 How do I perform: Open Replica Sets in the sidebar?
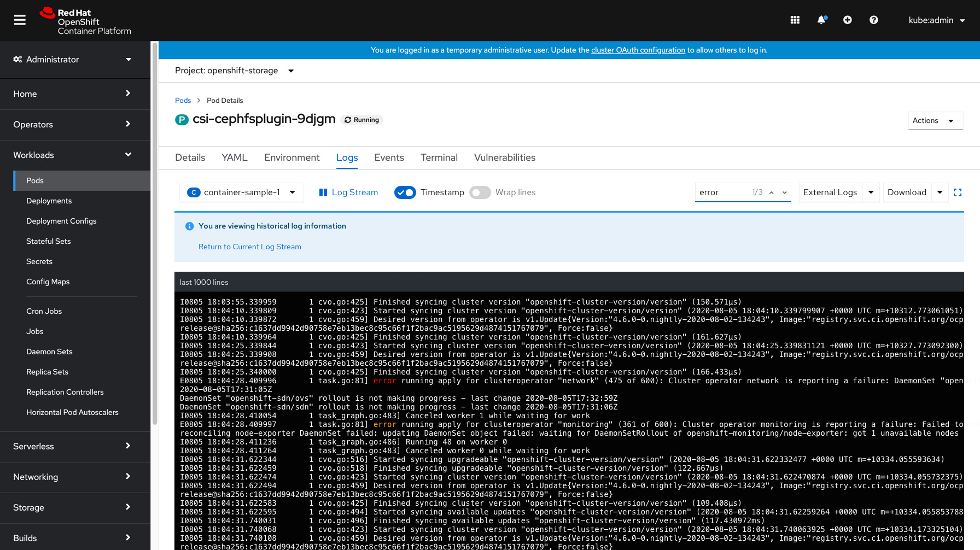pyautogui.click(x=48, y=372)
